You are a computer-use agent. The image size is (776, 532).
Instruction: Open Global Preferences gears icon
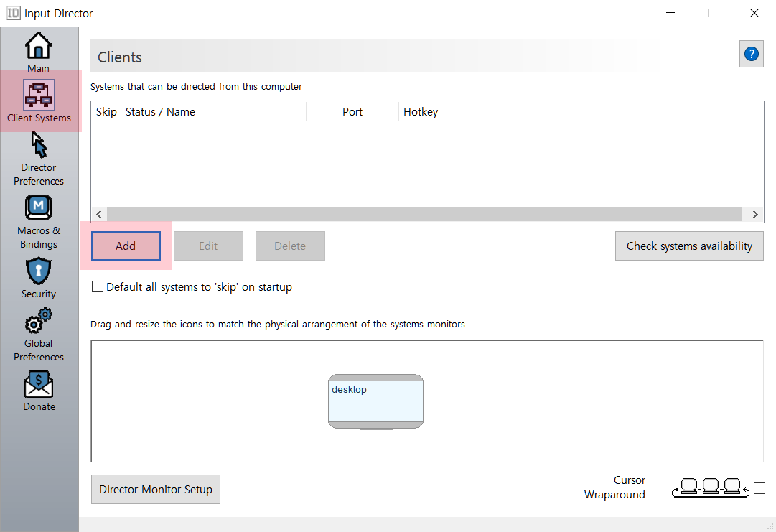39,321
